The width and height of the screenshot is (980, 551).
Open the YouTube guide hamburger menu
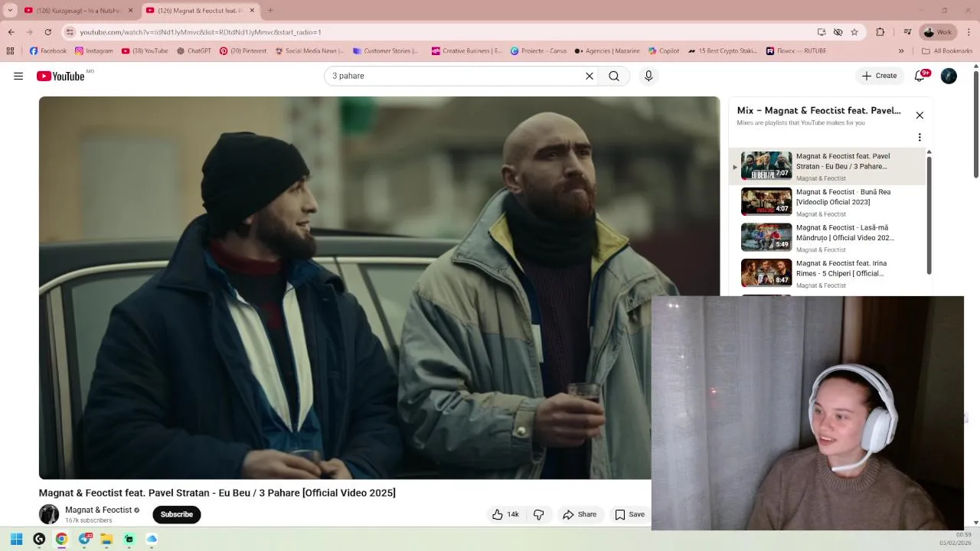(x=18, y=76)
